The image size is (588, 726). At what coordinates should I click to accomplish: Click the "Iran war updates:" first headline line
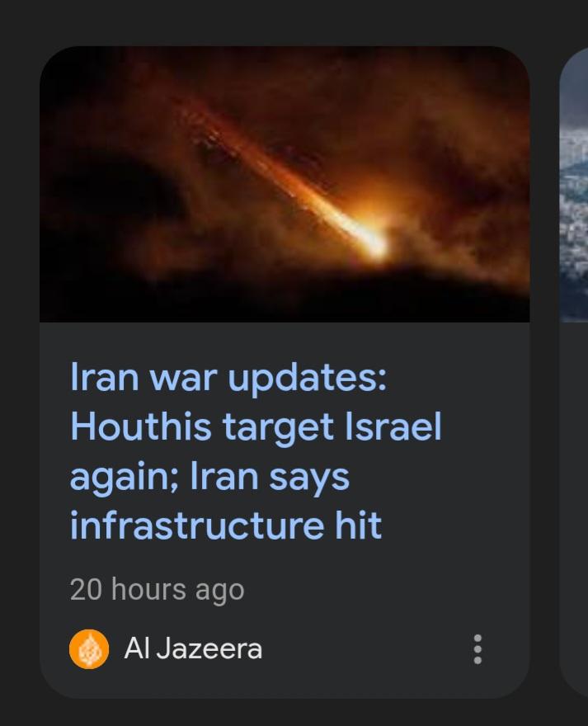click(228, 377)
